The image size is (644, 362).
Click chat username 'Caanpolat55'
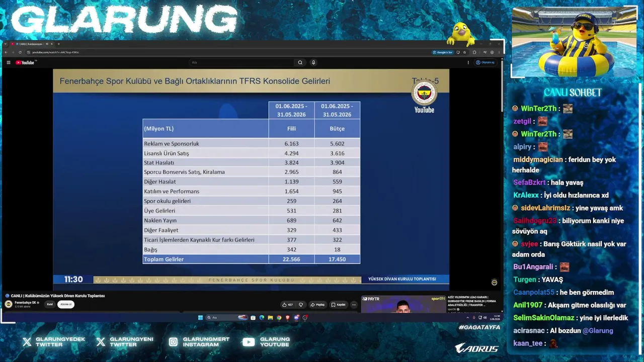[x=534, y=292]
